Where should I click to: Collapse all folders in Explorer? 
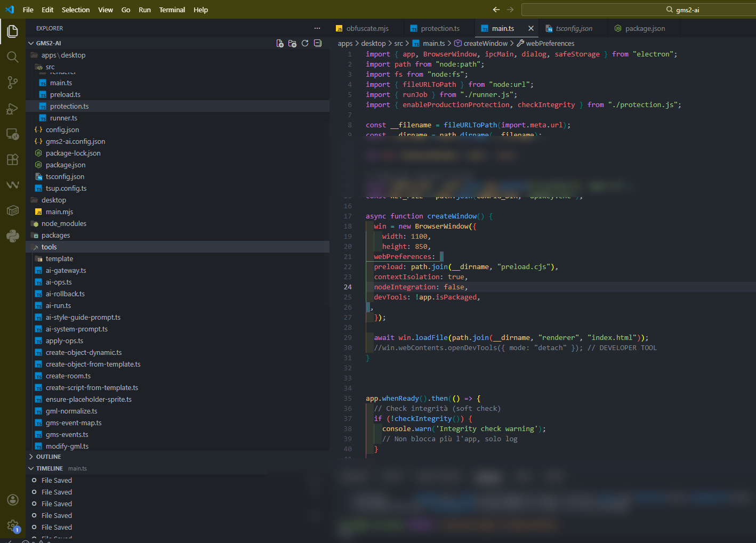click(x=318, y=43)
